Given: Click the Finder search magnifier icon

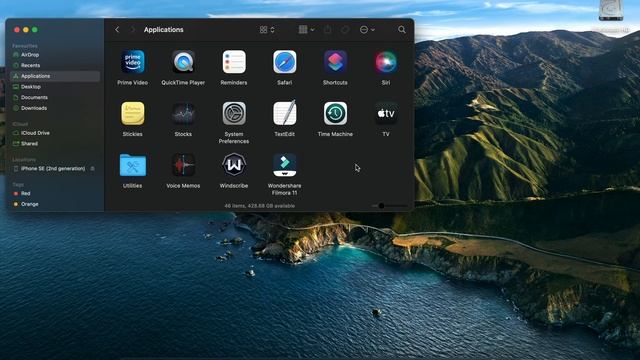Looking at the screenshot, I should coord(402,29).
